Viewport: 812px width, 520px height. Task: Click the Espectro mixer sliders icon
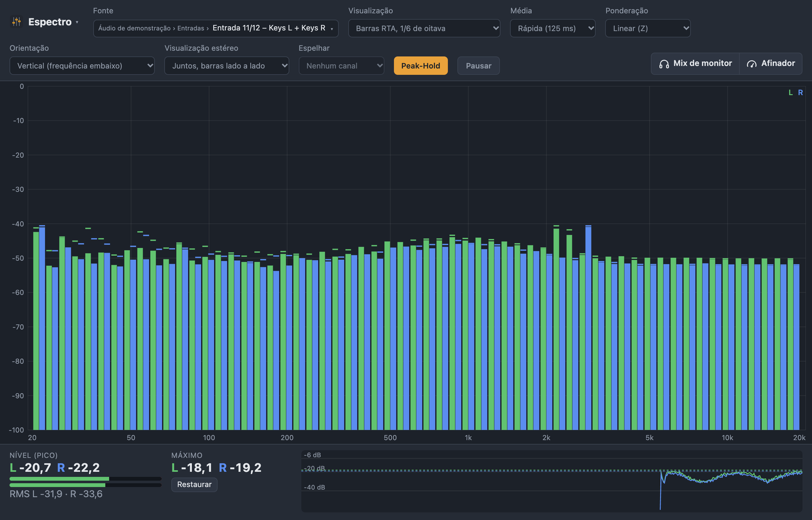[x=17, y=22]
